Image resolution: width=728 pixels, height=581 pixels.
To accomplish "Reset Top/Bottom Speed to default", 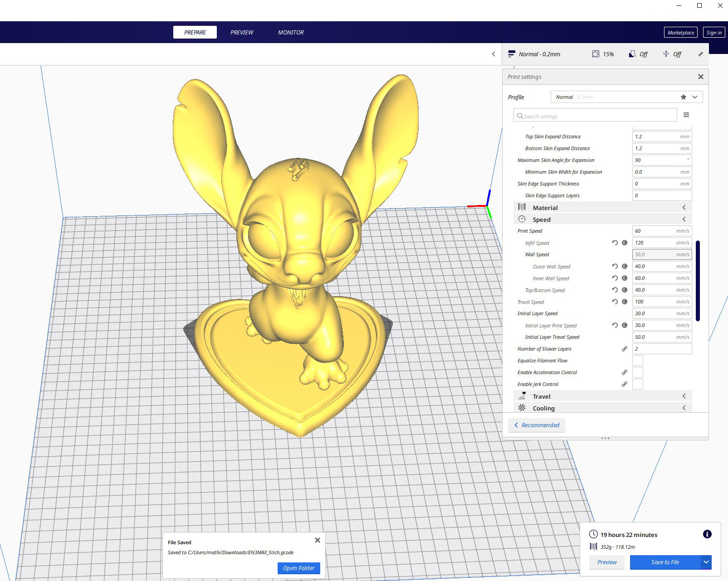I will 615,290.
